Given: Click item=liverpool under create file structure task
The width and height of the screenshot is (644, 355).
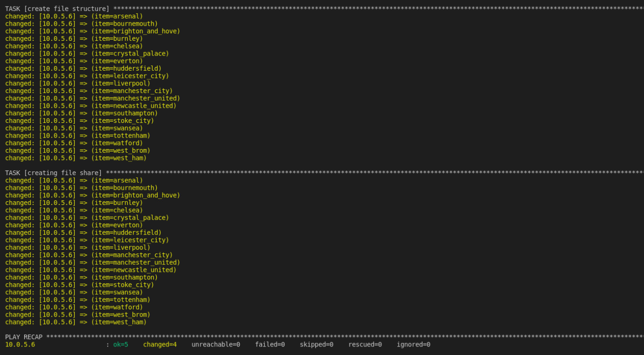Looking at the screenshot, I should click(x=121, y=84).
